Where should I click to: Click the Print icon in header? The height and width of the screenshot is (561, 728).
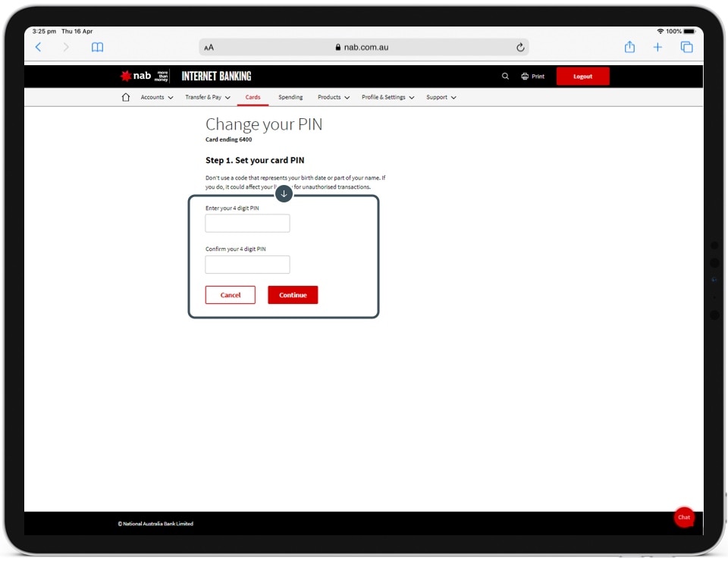pos(533,77)
